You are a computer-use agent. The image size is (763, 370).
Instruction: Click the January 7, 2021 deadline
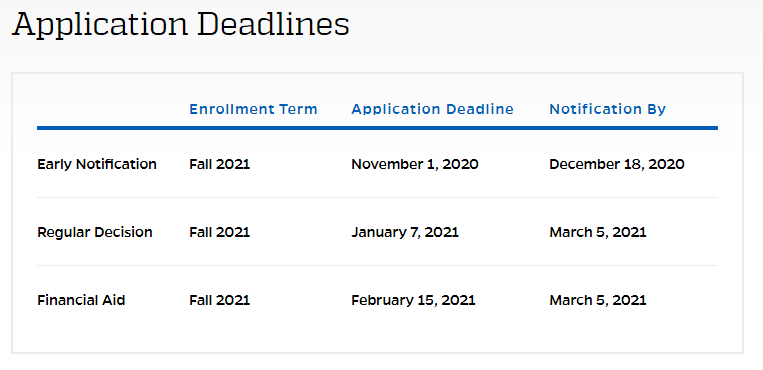point(405,233)
